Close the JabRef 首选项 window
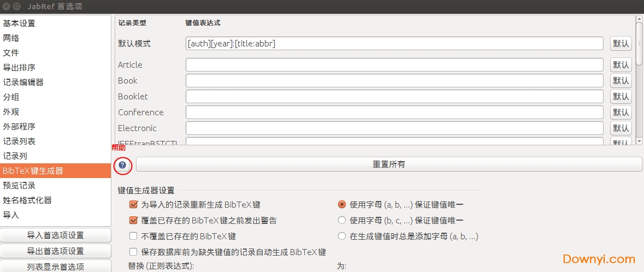644x272 pixels. [5, 6]
